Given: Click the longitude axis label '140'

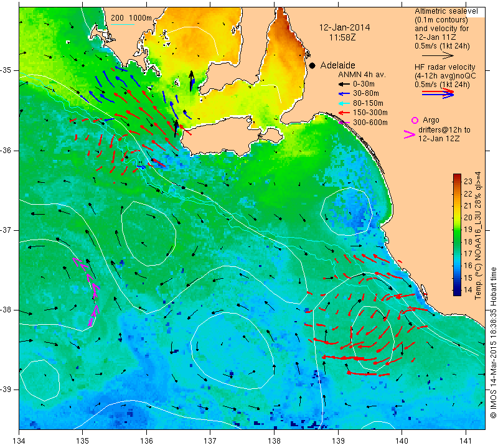Looking at the screenshot, I should click(402, 441).
